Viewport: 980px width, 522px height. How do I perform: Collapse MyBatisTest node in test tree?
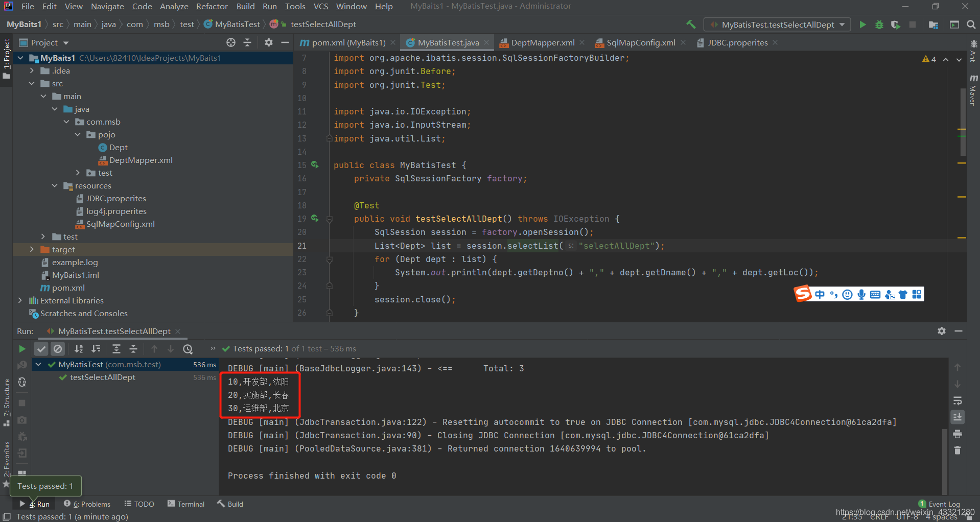tap(38, 364)
